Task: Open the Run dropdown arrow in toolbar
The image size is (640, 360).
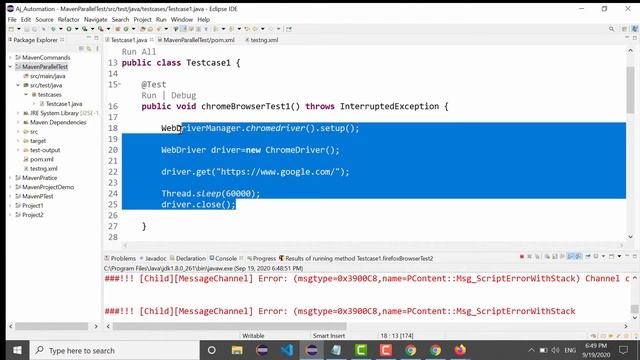Action: coord(76,29)
